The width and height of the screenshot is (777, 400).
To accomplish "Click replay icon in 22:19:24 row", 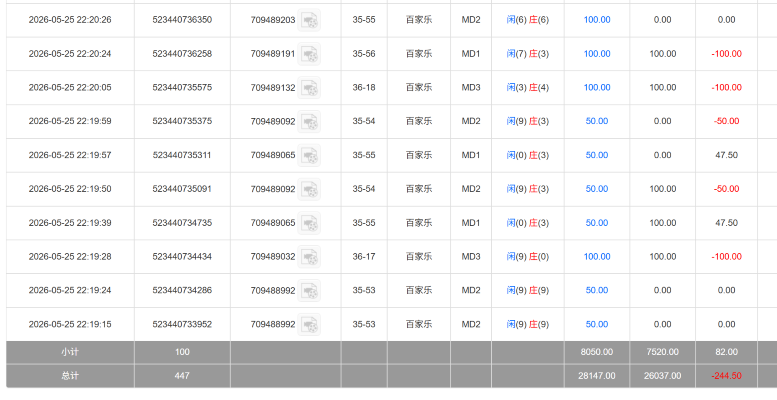I will [x=309, y=290].
